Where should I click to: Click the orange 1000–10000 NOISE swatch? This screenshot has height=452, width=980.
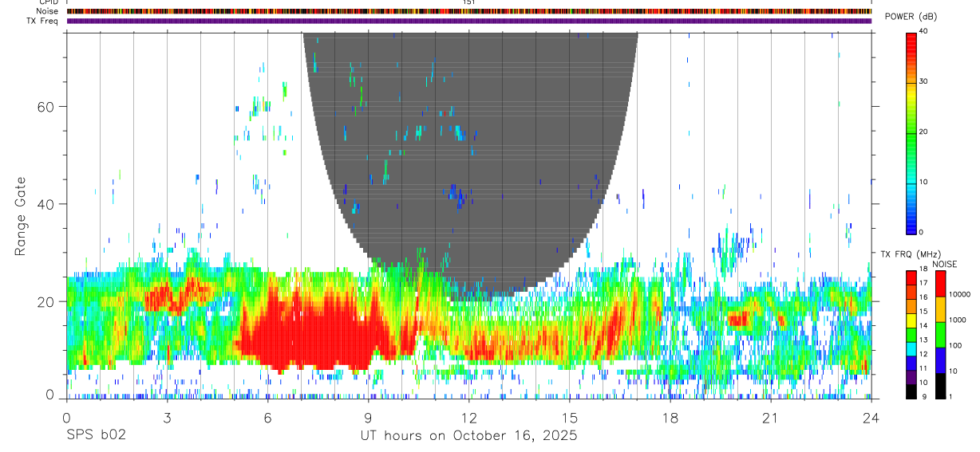[940, 309]
